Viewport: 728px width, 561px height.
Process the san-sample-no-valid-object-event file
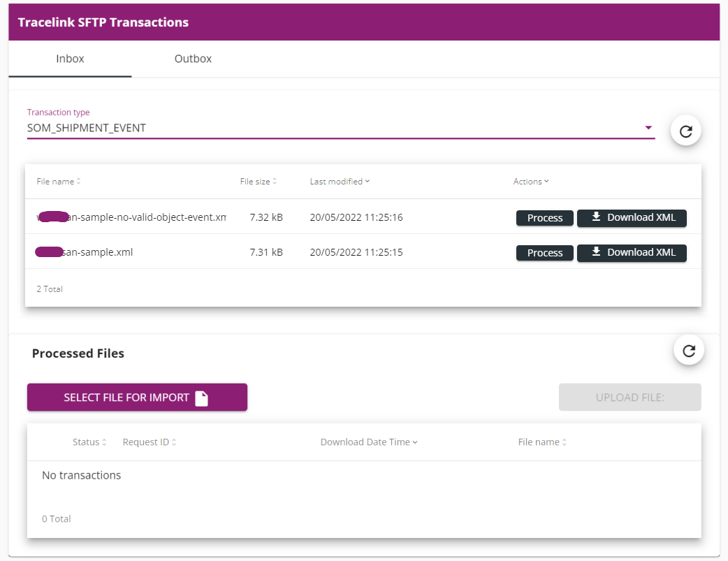coord(545,218)
